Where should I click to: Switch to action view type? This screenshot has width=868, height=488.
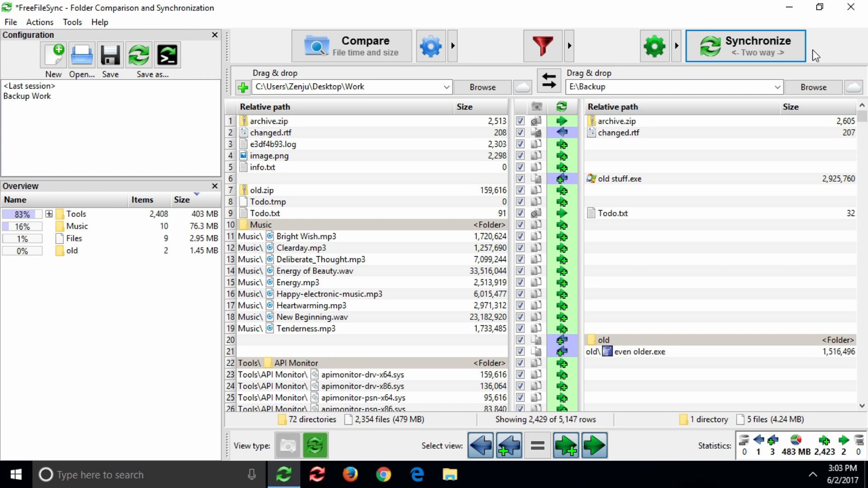click(315, 446)
